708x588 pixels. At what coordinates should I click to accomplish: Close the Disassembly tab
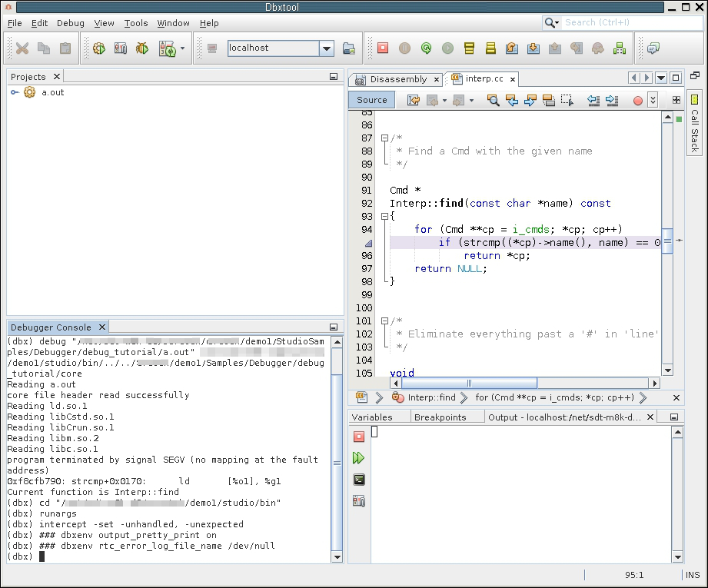tap(436, 79)
